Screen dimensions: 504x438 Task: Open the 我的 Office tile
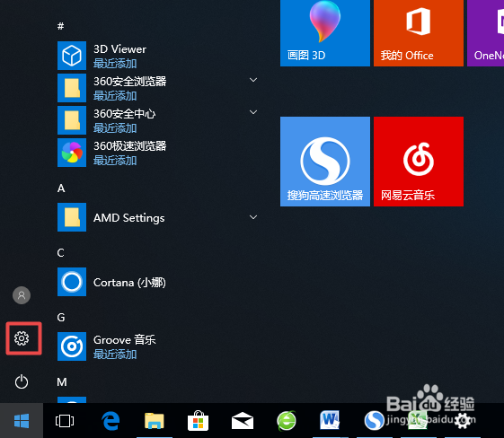point(419,32)
